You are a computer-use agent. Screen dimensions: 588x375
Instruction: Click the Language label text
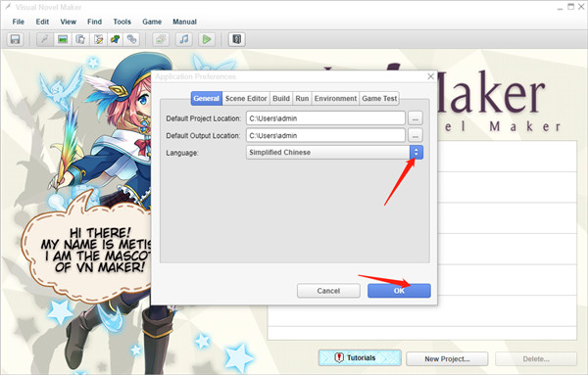click(182, 153)
